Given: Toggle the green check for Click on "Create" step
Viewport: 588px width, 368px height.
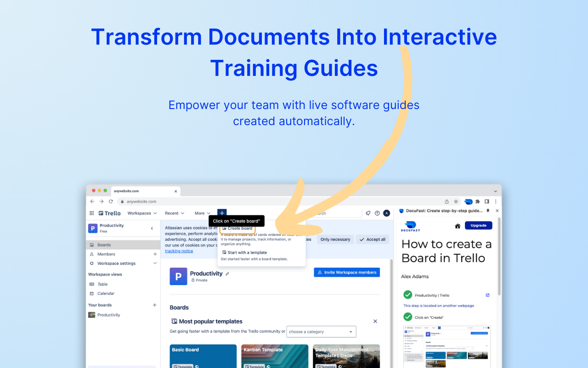Looking at the screenshot, I should point(407,317).
